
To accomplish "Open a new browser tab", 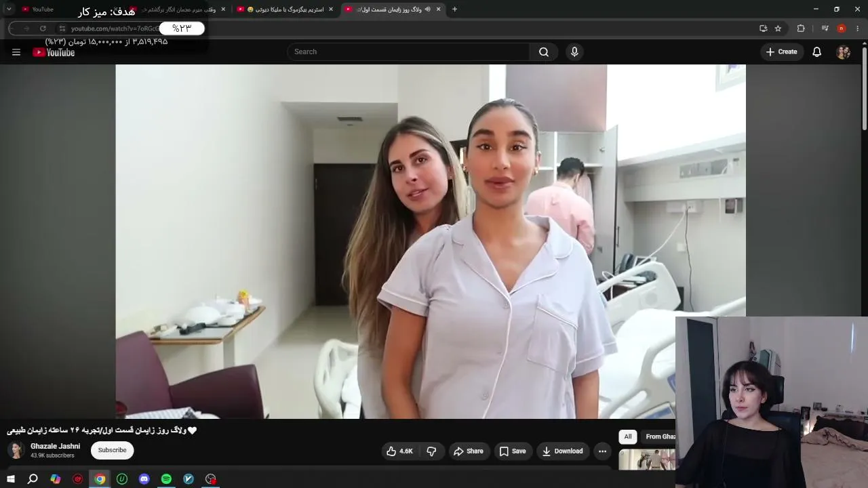I will 454,9.
